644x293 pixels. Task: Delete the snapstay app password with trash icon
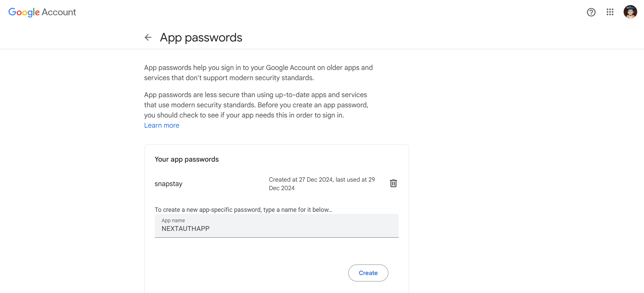(393, 183)
